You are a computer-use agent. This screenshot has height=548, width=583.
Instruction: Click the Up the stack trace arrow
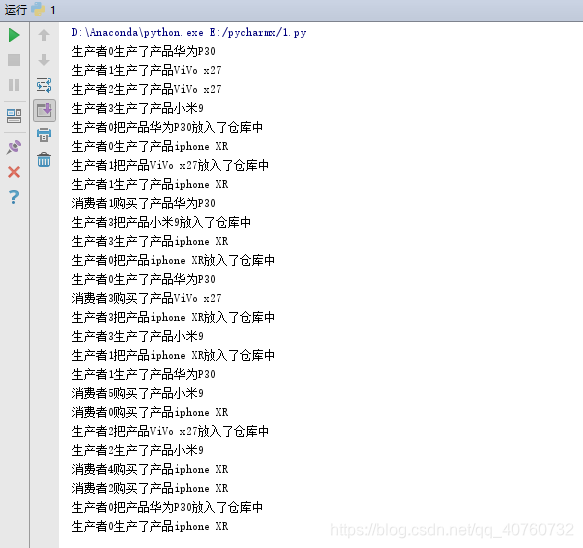coord(44,35)
